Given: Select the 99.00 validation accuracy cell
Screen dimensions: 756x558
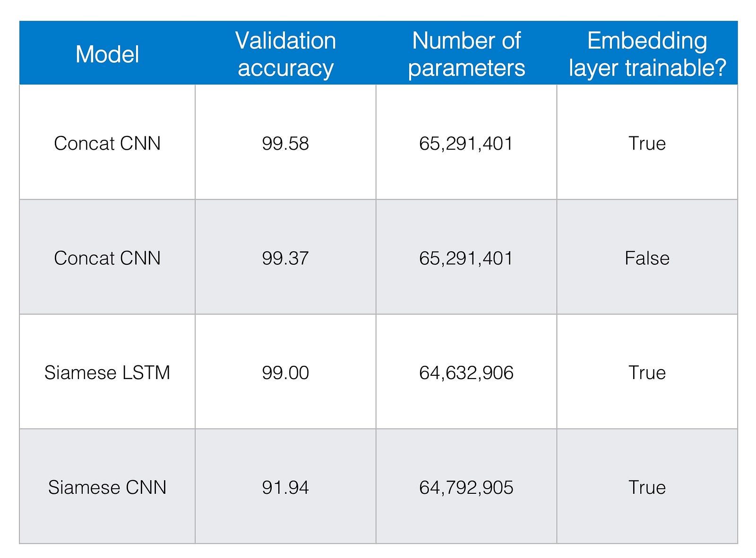Looking at the screenshot, I should pyautogui.click(x=285, y=372).
